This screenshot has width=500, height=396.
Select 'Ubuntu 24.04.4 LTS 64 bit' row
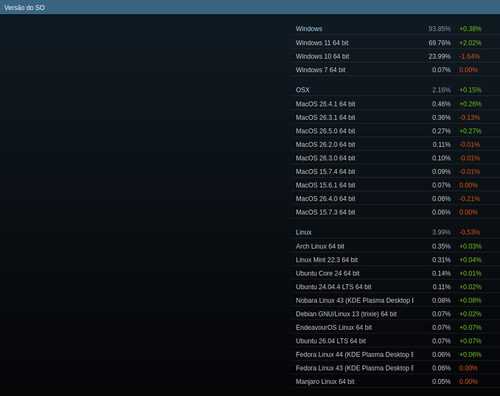(x=396, y=287)
